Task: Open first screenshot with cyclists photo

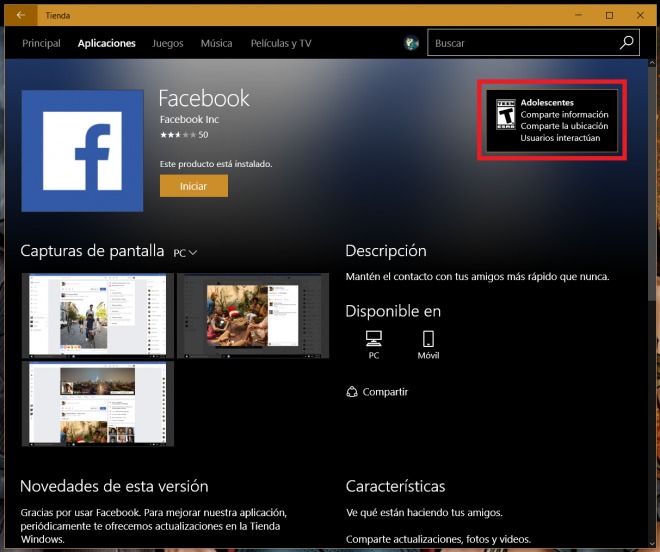Action: coord(98,316)
